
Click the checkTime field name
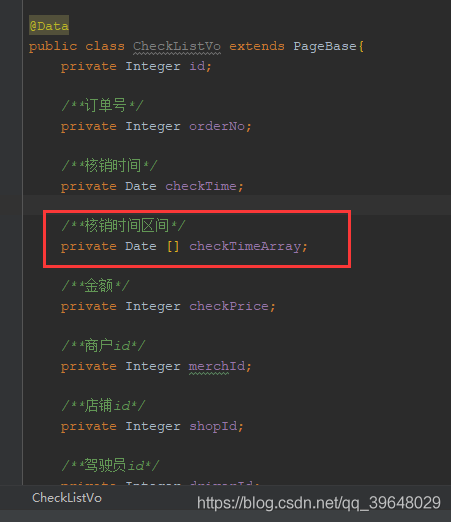pyautogui.click(x=201, y=186)
